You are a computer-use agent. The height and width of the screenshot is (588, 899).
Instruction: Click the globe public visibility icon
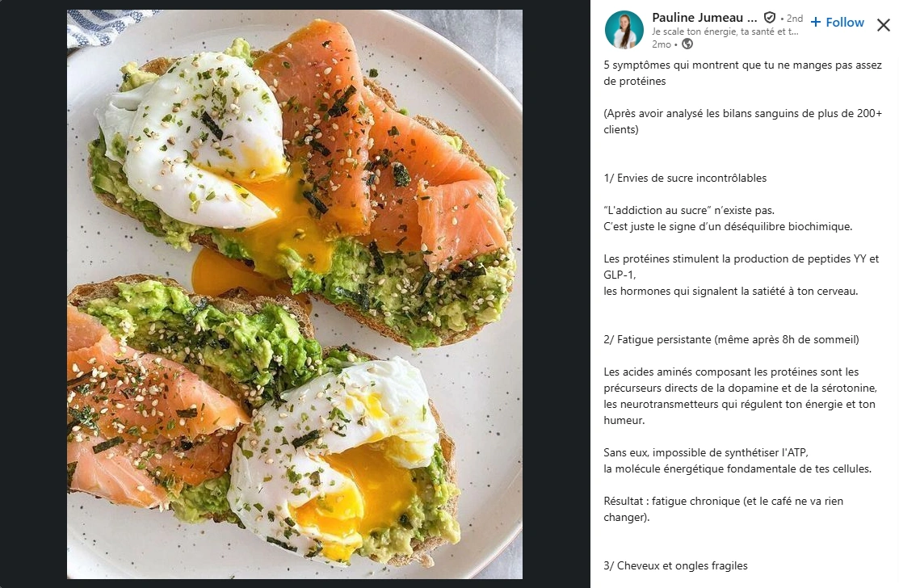coord(687,44)
